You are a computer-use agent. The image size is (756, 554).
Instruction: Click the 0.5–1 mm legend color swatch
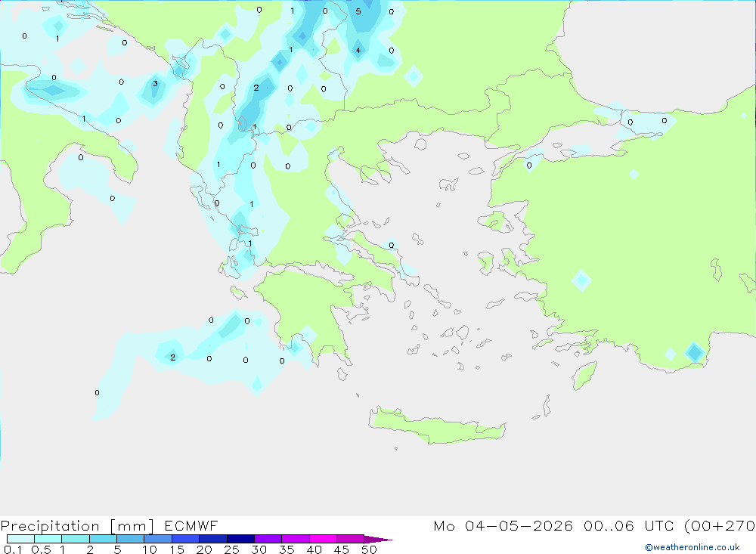[x=48, y=539]
